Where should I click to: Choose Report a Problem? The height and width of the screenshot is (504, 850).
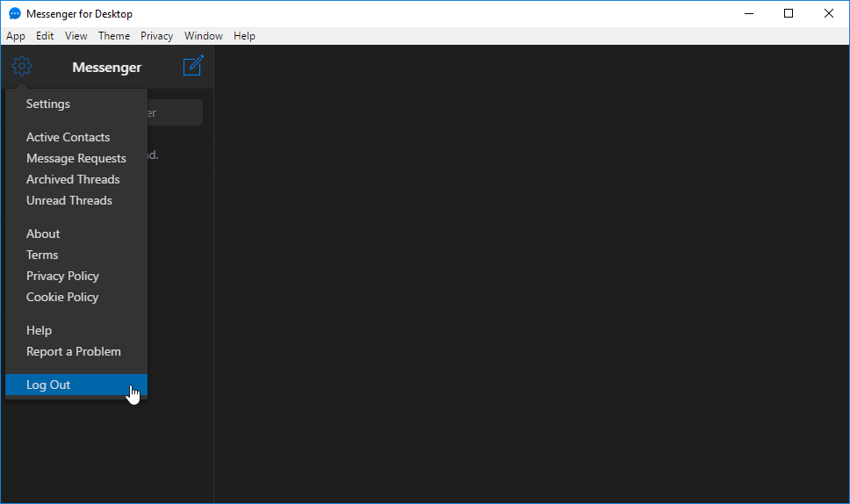coord(76,352)
